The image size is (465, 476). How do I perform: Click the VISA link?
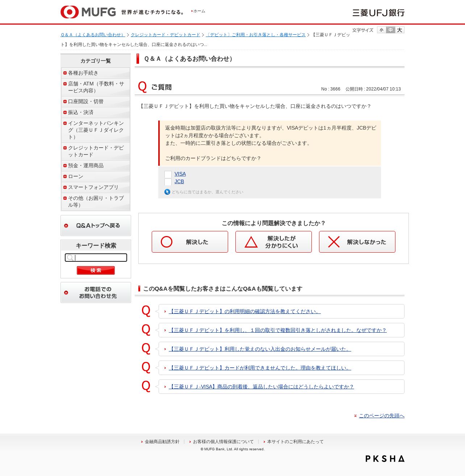click(180, 174)
